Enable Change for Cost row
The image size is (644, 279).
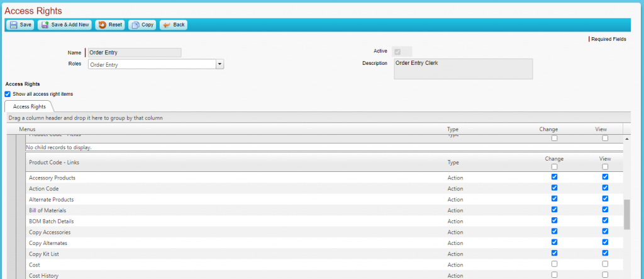click(x=555, y=264)
